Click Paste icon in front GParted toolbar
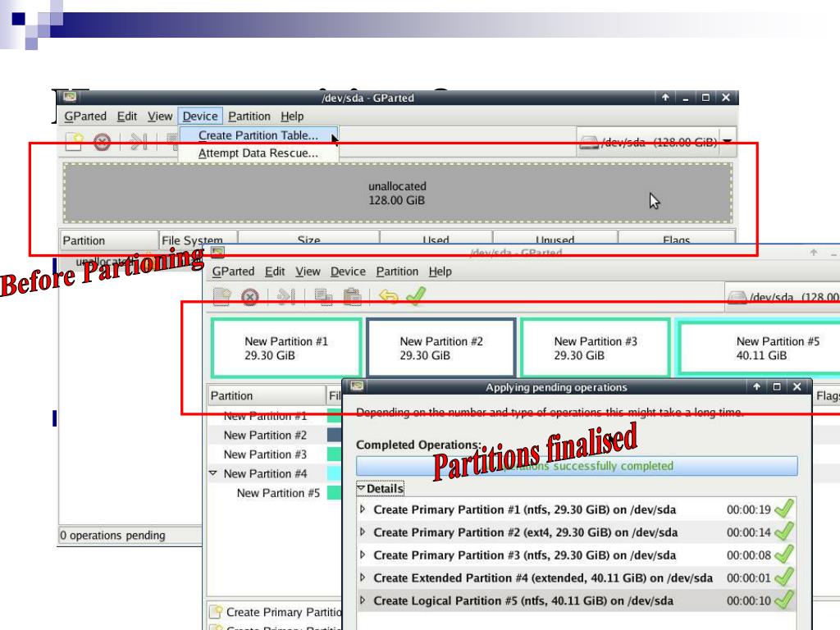Image resolution: width=840 pixels, height=630 pixels. pos(352,296)
